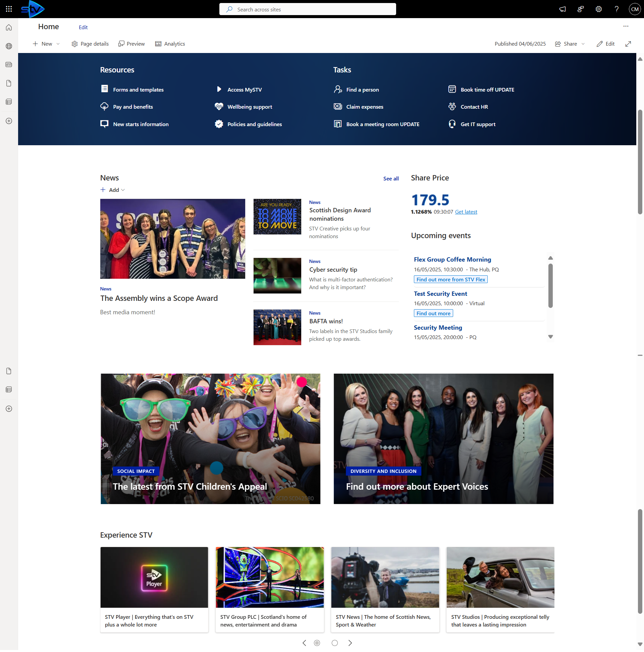Open the globe icon in left sidebar
This screenshot has width=644, height=652.
[9, 46]
